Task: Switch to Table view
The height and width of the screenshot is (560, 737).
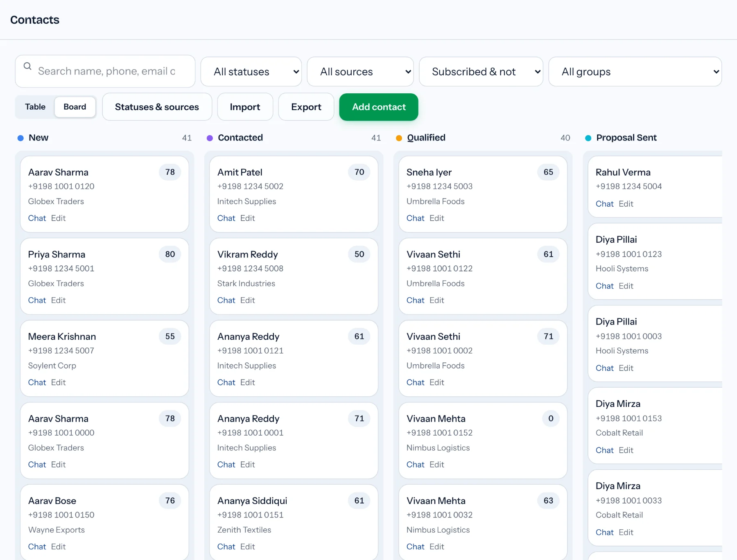Action: click(35, 107)
